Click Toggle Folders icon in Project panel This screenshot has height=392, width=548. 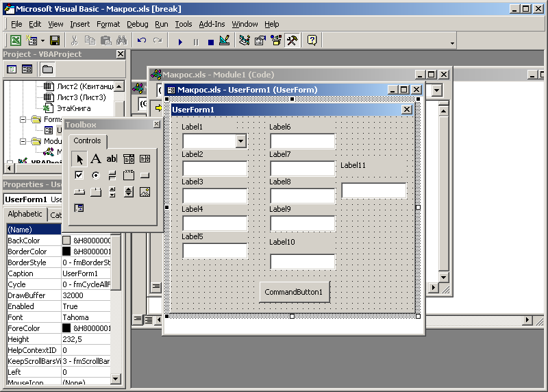(47, 69)
